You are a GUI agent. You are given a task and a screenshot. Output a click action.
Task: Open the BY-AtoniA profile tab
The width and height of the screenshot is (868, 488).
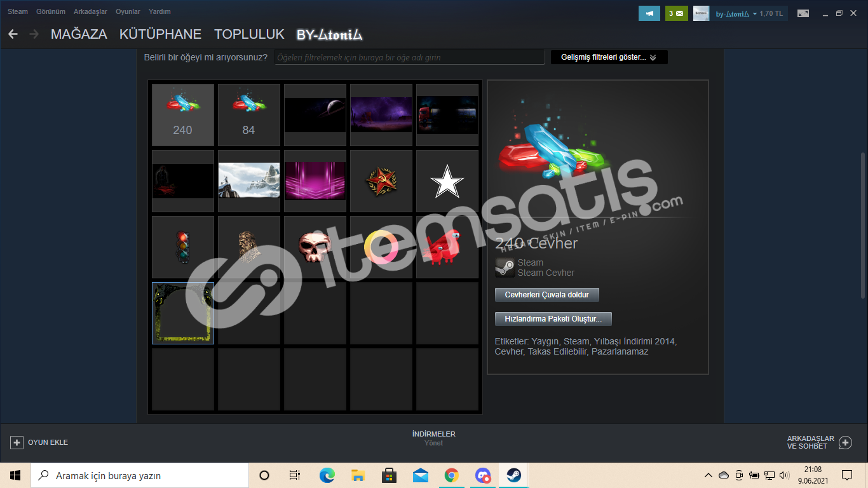click(330, 34)
